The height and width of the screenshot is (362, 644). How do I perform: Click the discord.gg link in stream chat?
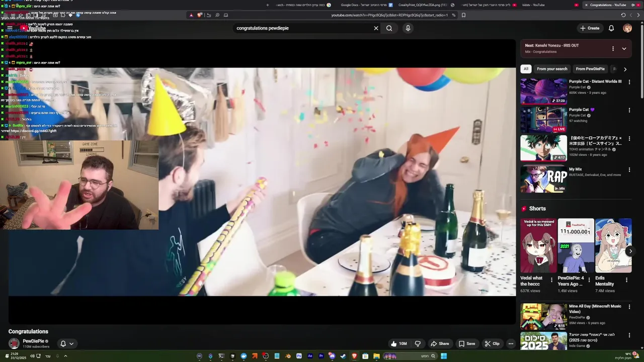point(34,131)
